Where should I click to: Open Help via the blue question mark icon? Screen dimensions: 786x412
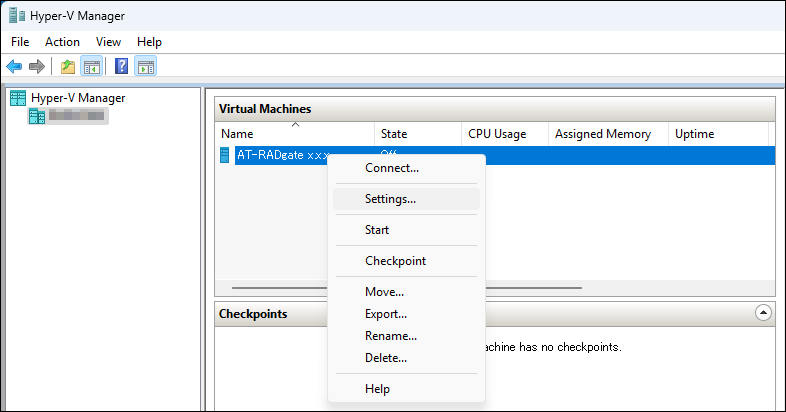121,67
